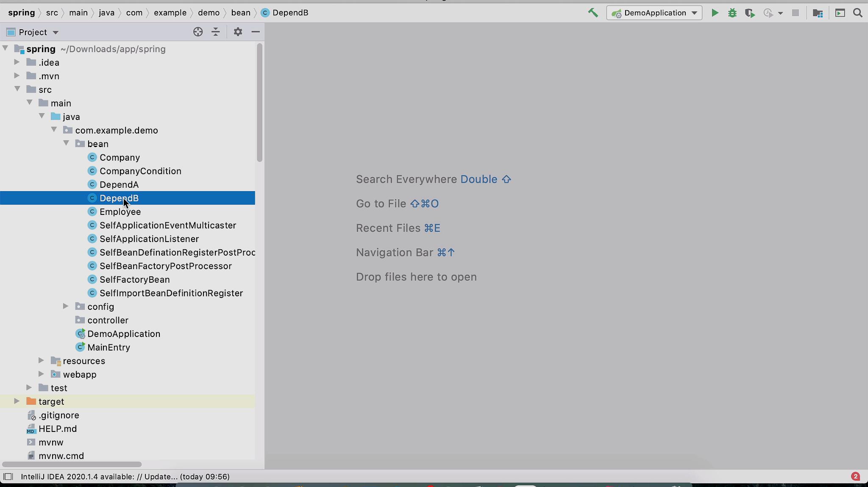Expand the config package
Screen dimensions: 868x487
(66, 306)
